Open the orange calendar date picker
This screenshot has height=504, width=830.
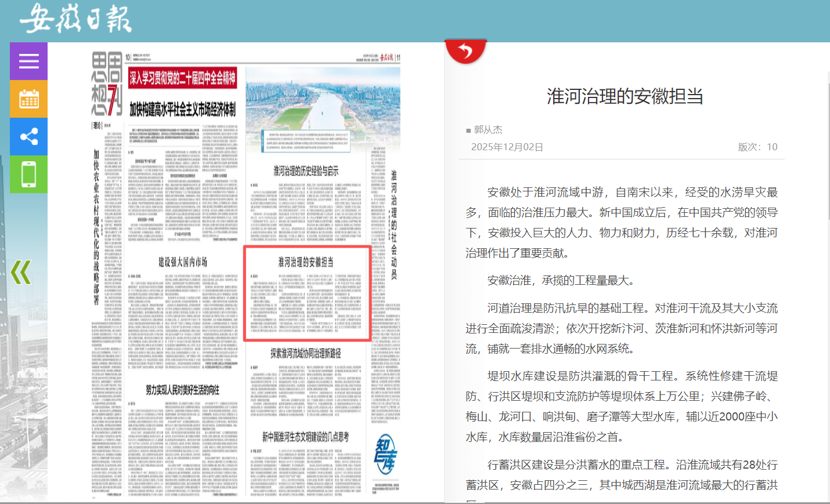coord(28,99)
